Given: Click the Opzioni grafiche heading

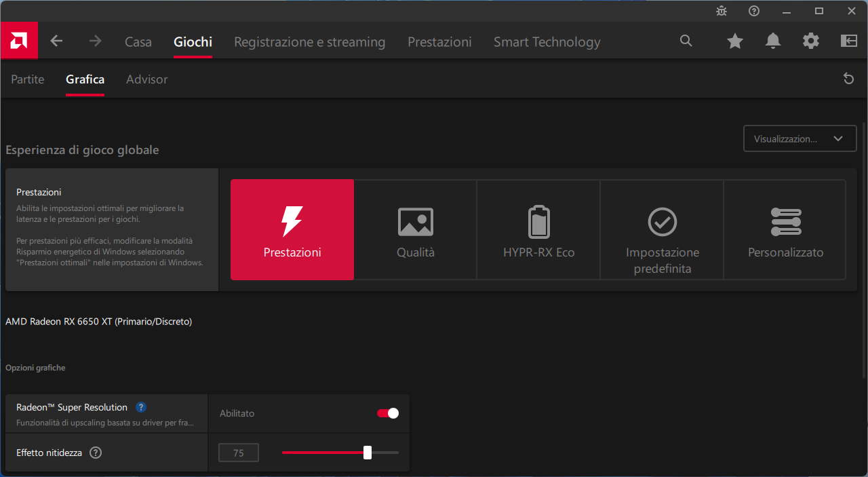Looking at the screenshot, I should pos(35,368).
